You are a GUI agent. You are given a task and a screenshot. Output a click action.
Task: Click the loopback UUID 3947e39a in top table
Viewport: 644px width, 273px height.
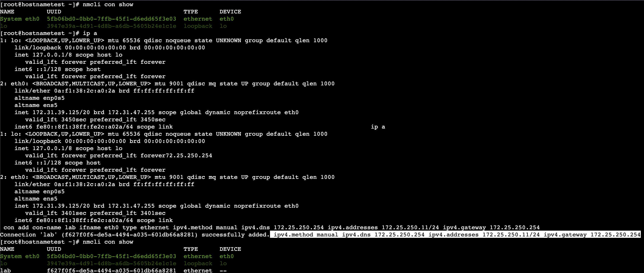pos(111,26)
